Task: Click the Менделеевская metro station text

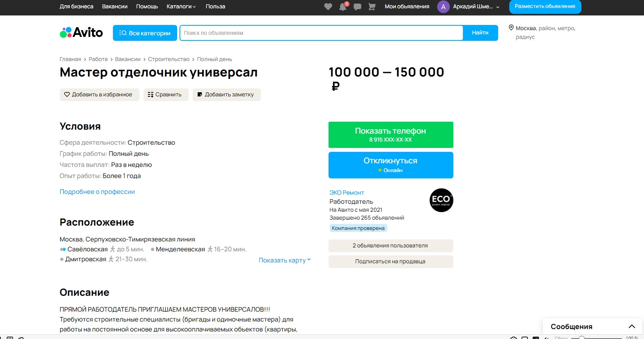Action: 180,249
